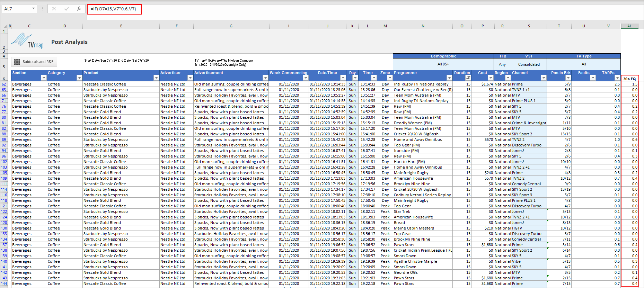Open the Channel column filter dropdown
644x288 pixels.
pyautogui.click(x=544, y=78)
